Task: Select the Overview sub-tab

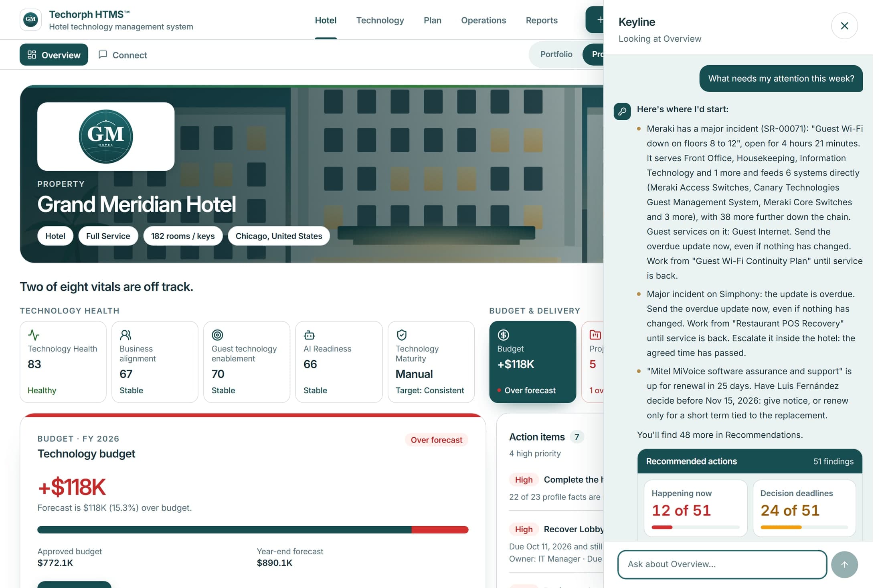Action: click(54, 55)
